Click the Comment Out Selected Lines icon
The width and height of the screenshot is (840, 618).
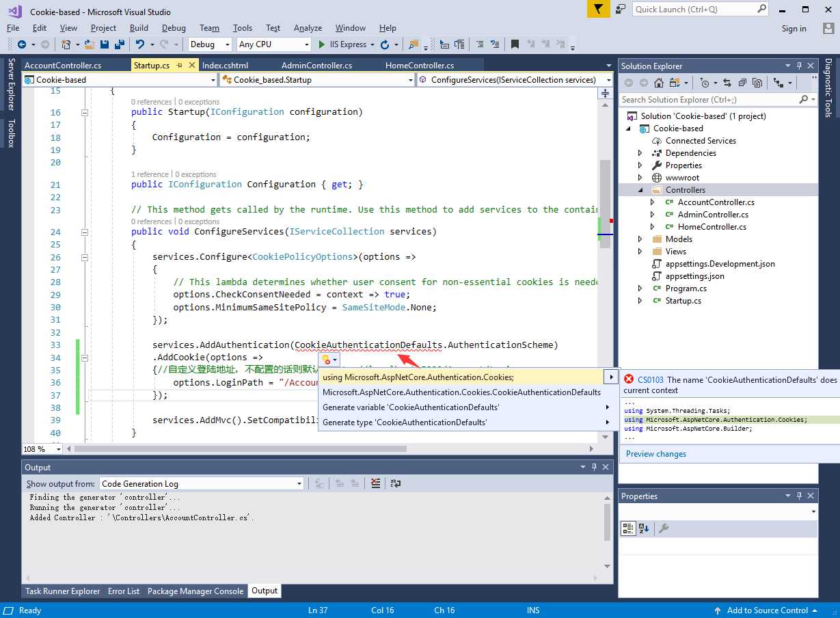pyautogui.click(x=479, y=44)
